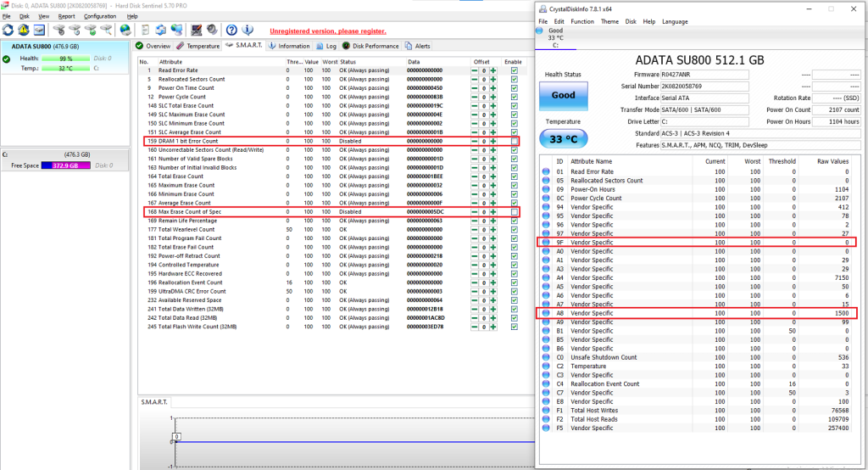Viewport: 868px width, 470px height.
Task: Click plus offset button for Read Error Rate
Action: [492, 71]
